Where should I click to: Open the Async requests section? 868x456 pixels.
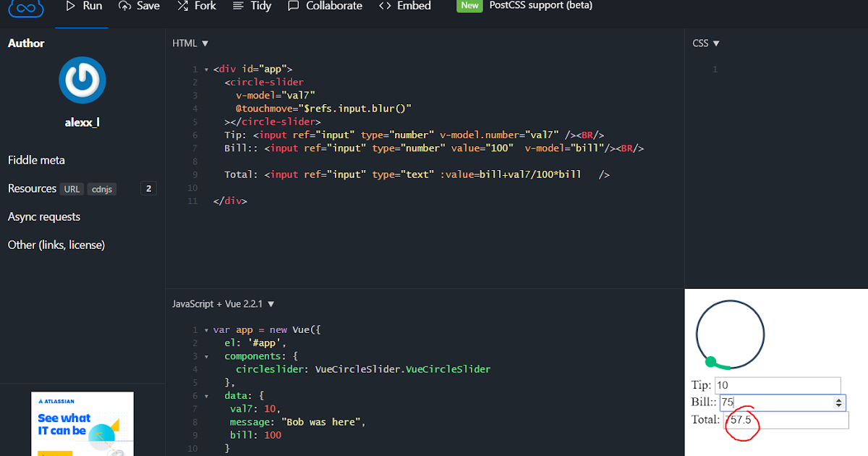43,216
